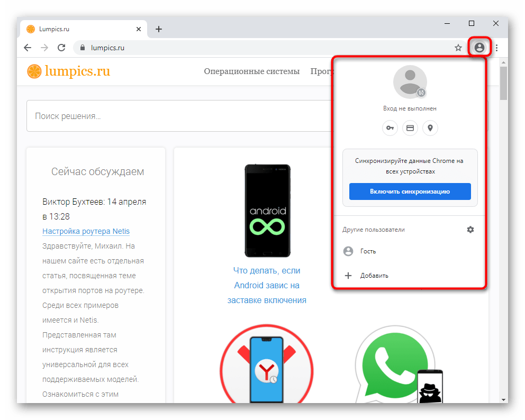
Task: Open Операционные системы menu item
Action: pyautogui.click(x=251, y=71)
